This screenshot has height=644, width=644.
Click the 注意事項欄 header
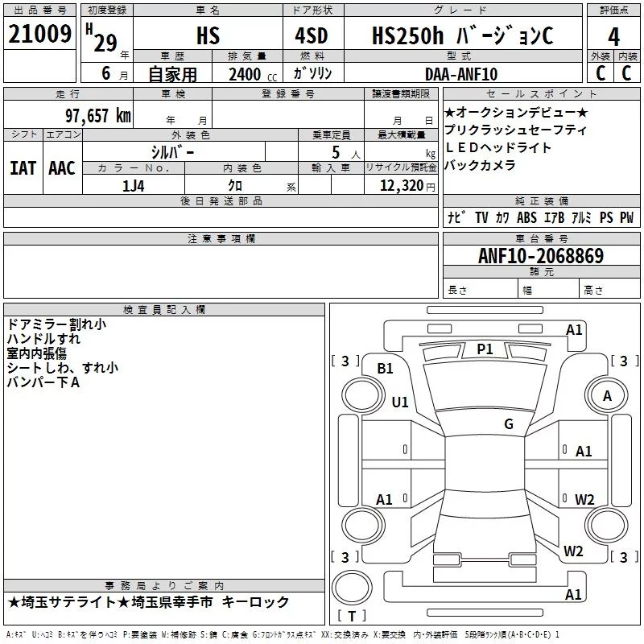(x=221, y=238)
